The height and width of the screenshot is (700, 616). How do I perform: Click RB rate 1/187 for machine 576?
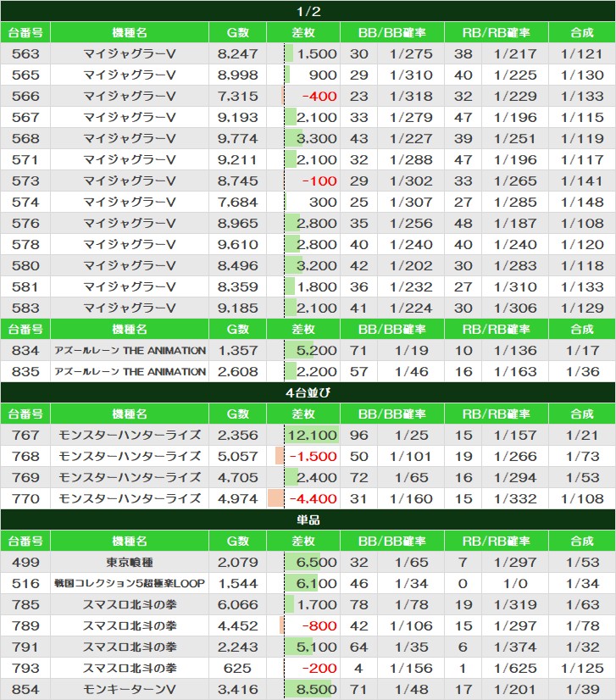click(515, 223)
